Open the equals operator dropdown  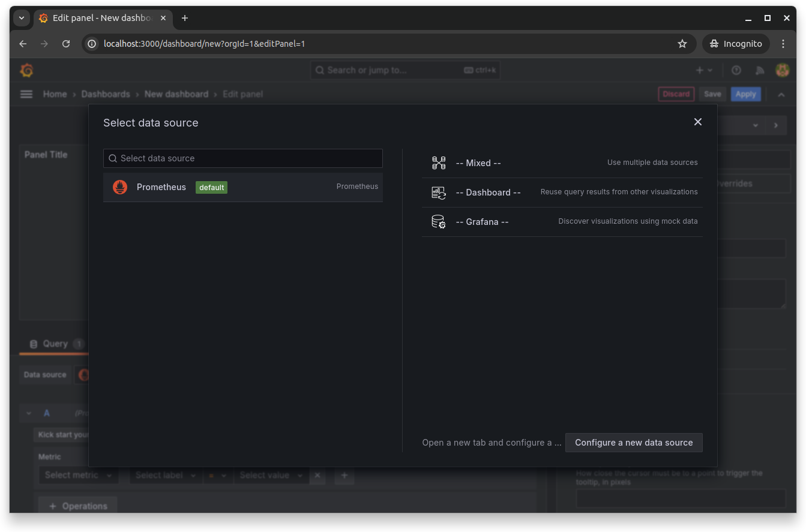click(x=218, y=475)
